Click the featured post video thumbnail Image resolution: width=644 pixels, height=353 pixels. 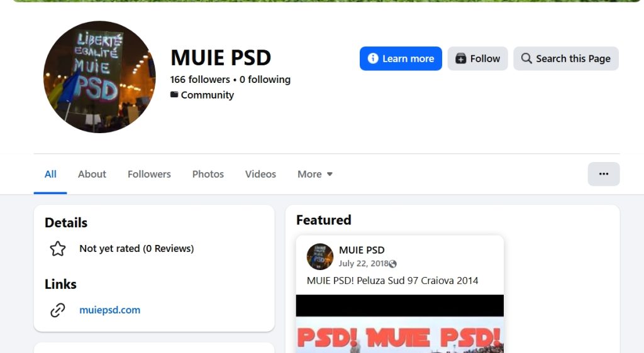pos(399,324)
